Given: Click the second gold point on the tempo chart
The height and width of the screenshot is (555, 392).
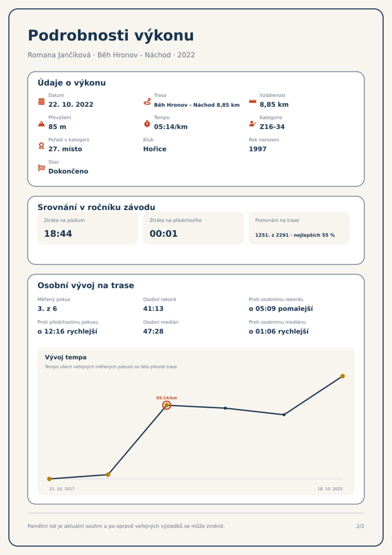Looking at the screenshot, I should [x=108, y=474].
